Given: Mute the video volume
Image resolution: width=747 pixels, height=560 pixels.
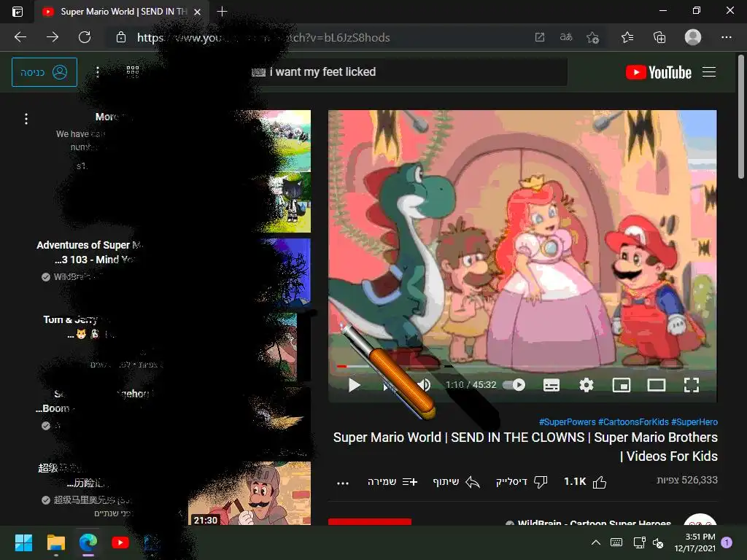Looking at the screenshot, I should click(x=424, y=385).
